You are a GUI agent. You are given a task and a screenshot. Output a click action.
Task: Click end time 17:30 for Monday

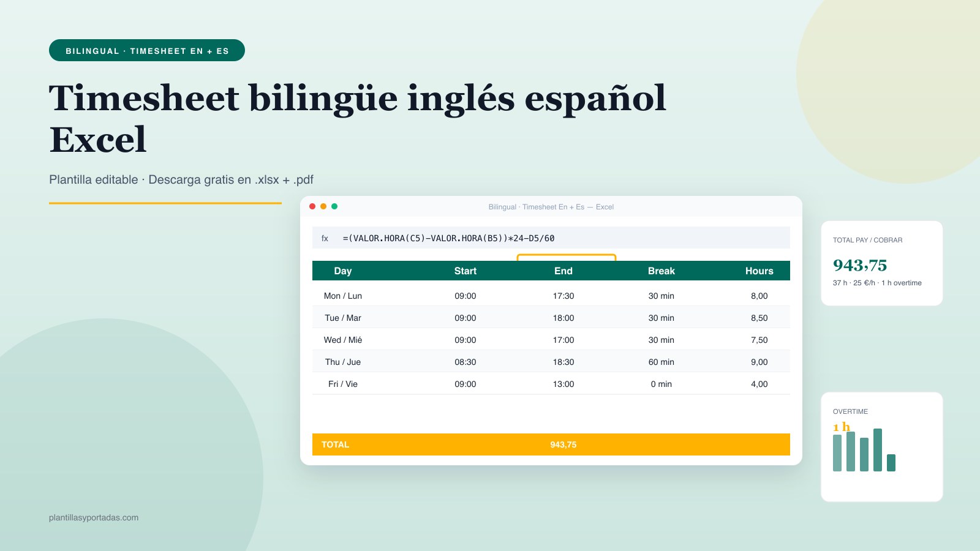tap(563, 296)
